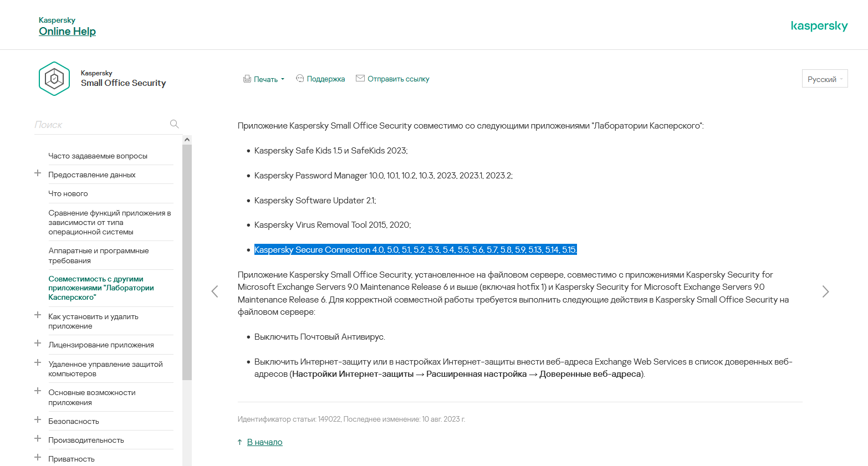The image size is (868, 466).
Task: Expand Удаленное управление защитой компьютеров
Action: pos(38,363)
